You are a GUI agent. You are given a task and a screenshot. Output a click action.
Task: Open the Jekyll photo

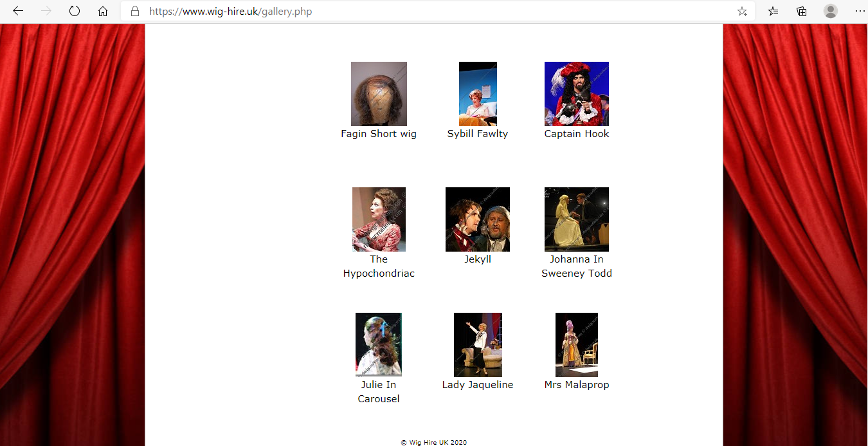tap(478, 219)
